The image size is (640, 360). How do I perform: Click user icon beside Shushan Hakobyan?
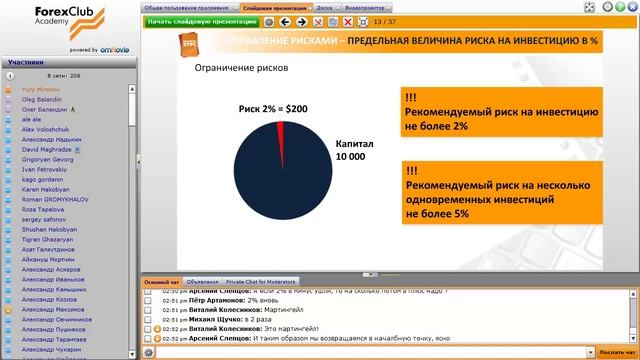8,229
